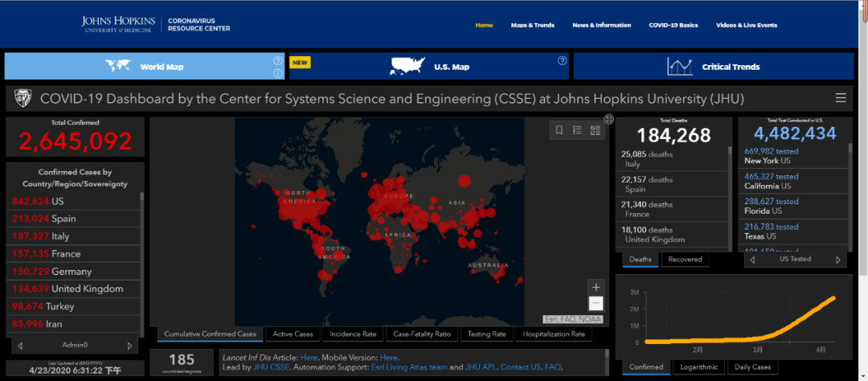Show the Logarithmic chart tab
Image resolution: width=868 pixels, height=381 pixels.
click(698, 367)
